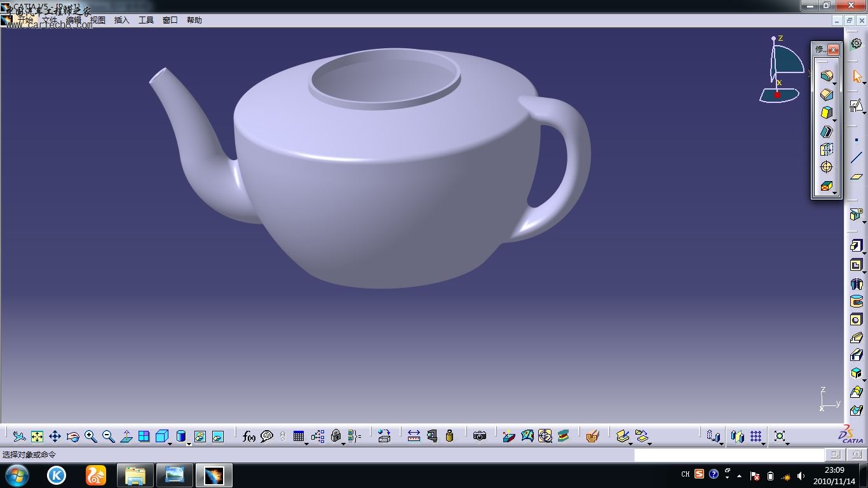Toggle the Hide/Show icon
Image resolution: width=868 pixels, height=488 pixels.
pos(200,436)
